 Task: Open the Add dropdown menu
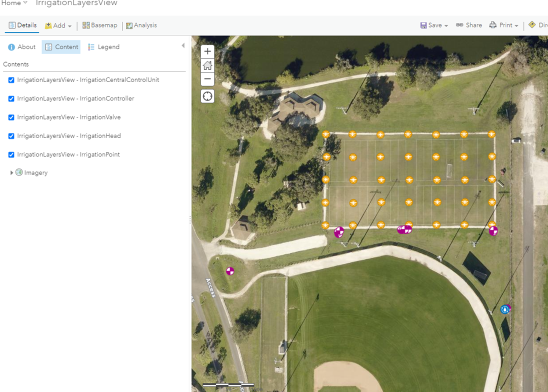pos(57,25)
